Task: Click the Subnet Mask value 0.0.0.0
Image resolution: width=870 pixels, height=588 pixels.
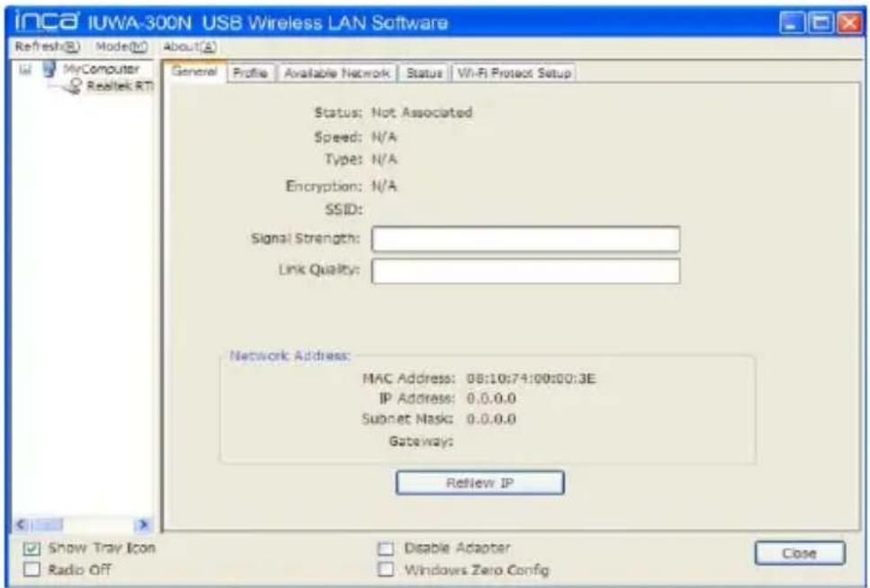Action: click(491, 419)
